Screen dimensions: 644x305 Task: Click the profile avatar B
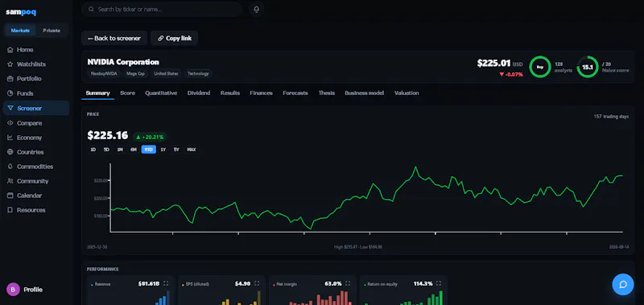point(13,290)
